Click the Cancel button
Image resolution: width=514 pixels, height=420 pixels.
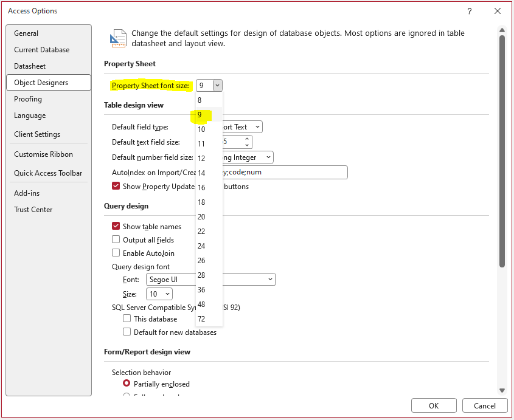[484, 405]
